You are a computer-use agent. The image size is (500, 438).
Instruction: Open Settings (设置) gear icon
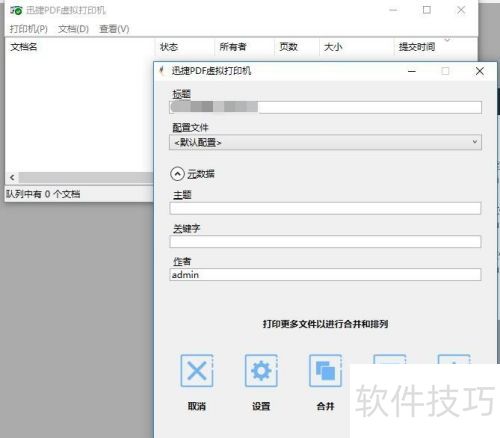pos(261,370)
